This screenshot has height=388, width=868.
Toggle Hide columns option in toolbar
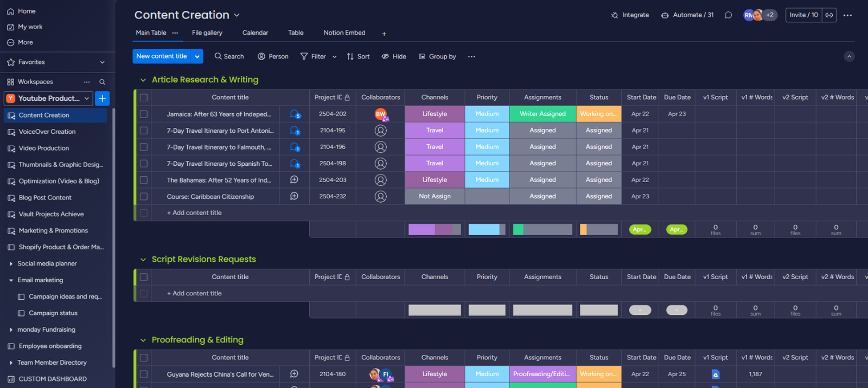394,56
